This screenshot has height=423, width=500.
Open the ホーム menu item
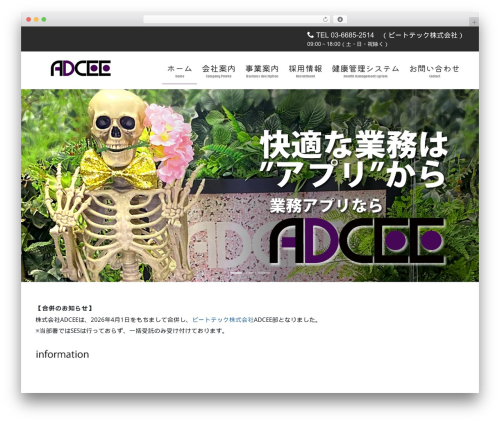point(180,71)
